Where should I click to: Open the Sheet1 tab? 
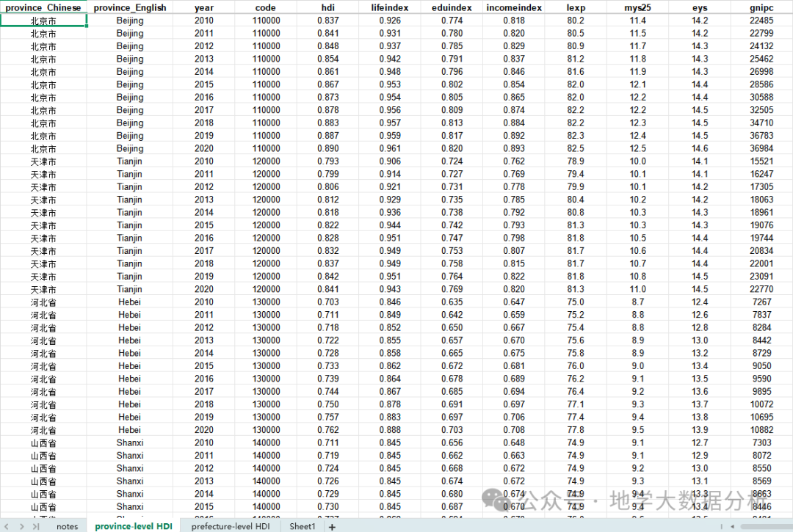(302, 526)
